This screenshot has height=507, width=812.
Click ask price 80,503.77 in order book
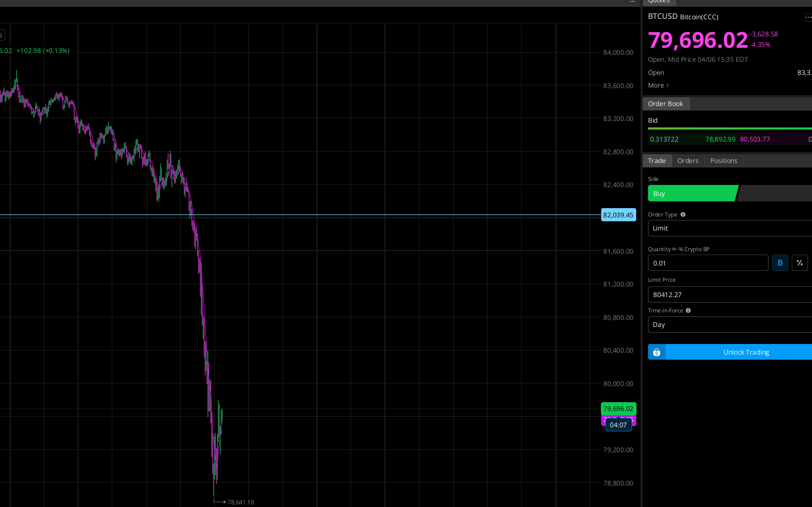pos(755,139)
